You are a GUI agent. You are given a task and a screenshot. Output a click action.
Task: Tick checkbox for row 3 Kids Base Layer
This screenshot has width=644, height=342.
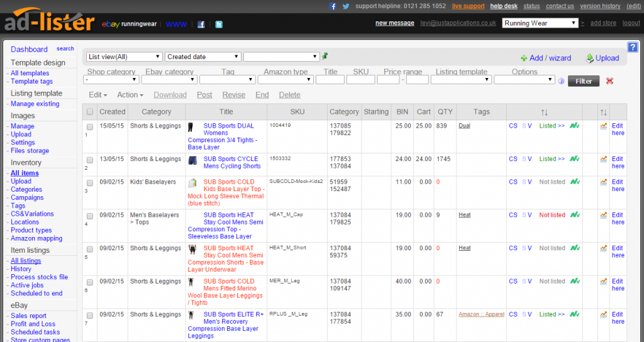click(x=90, y=183)
